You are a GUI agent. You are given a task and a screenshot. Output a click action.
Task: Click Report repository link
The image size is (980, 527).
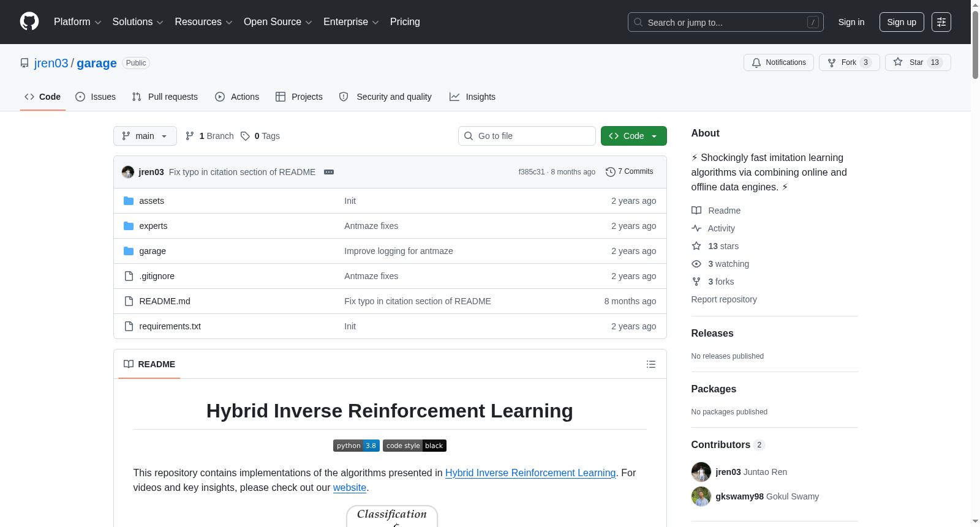pos(724,299)
